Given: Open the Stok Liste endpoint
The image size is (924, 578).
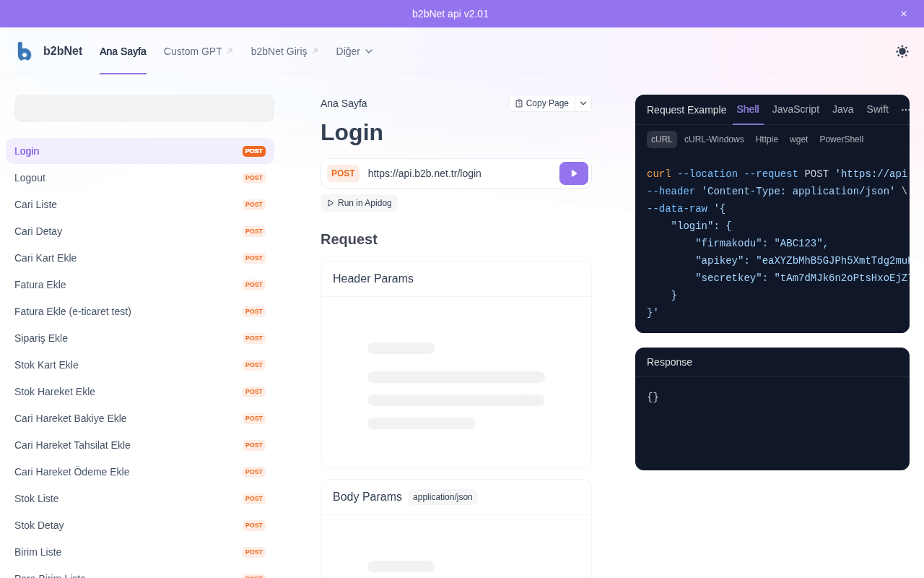Looking at the screenshot, I should tap(140, 499).
